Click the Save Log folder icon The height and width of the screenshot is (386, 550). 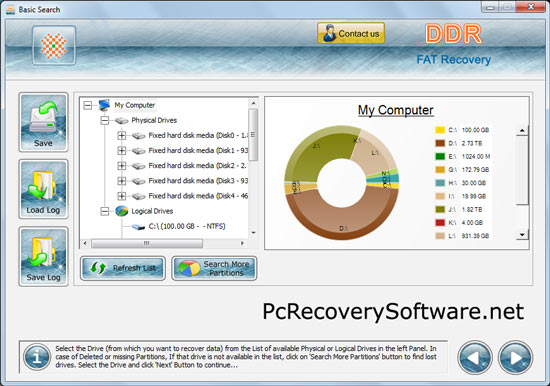coord(43,256)
